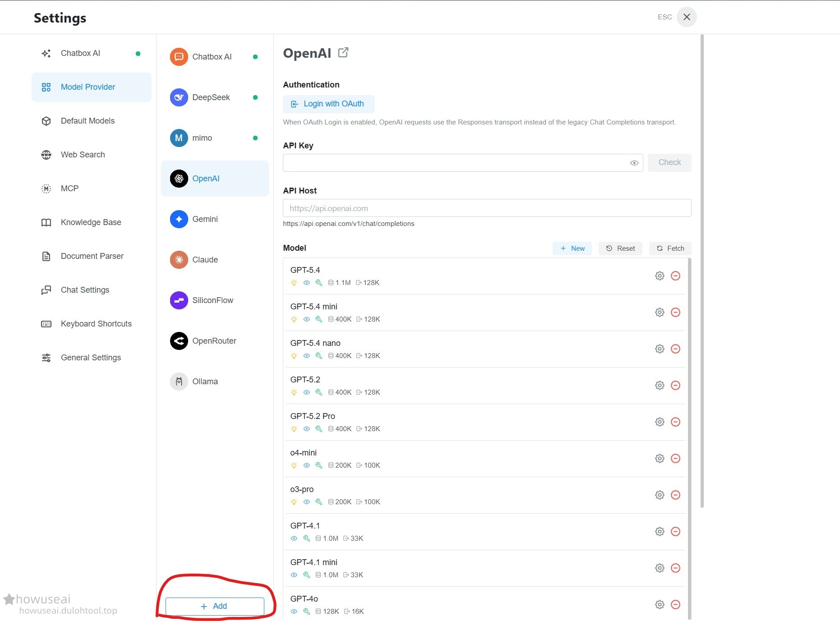Open the Web Search section
The image size is (840, 621).
92,155
